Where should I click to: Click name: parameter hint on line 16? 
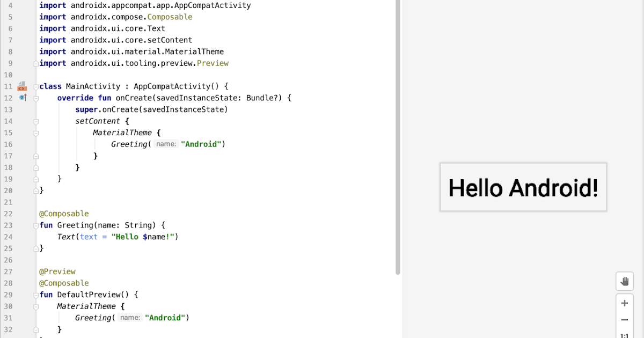click(165, 144)
